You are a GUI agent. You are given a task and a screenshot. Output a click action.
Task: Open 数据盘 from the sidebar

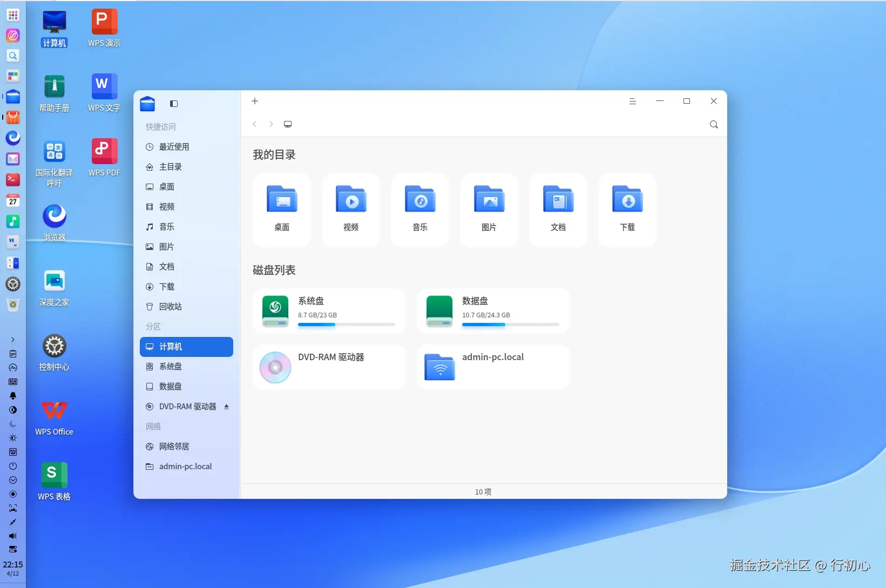186,387
